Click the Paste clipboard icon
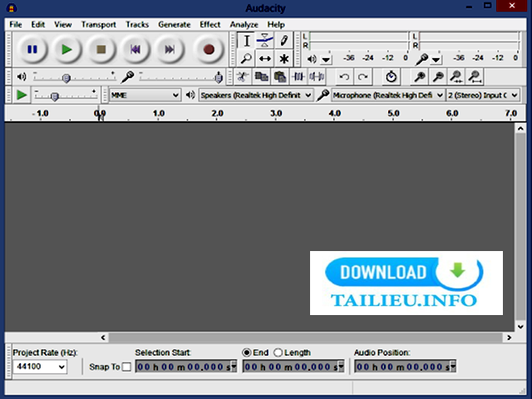 280,76
